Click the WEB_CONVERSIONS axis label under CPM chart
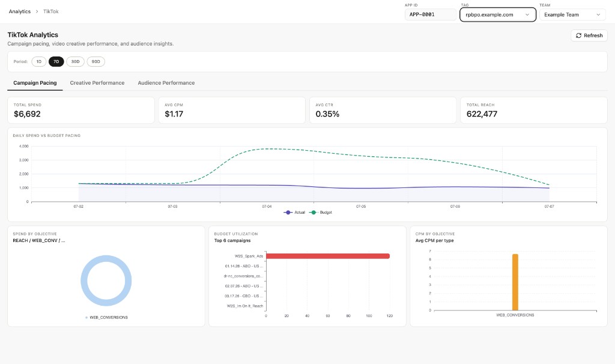 coord(515,315)
